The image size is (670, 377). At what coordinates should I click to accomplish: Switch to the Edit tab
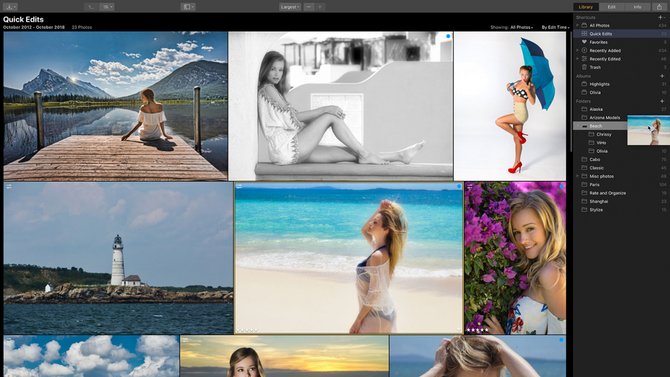[x=611, y=7]
